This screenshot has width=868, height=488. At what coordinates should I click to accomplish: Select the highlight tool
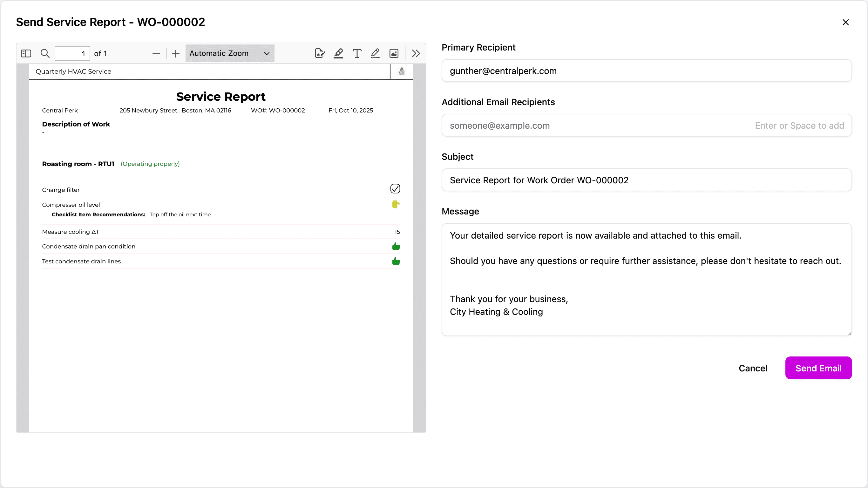pyautogui.click(x=338, y=53)
